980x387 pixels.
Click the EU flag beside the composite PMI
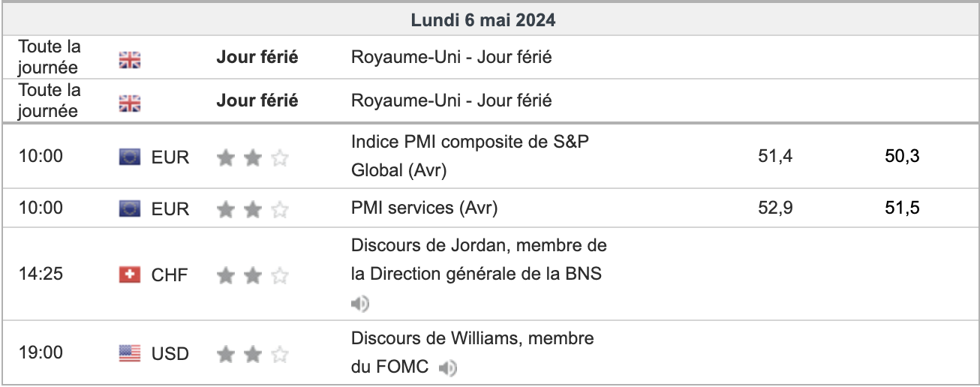pos(130,157)
